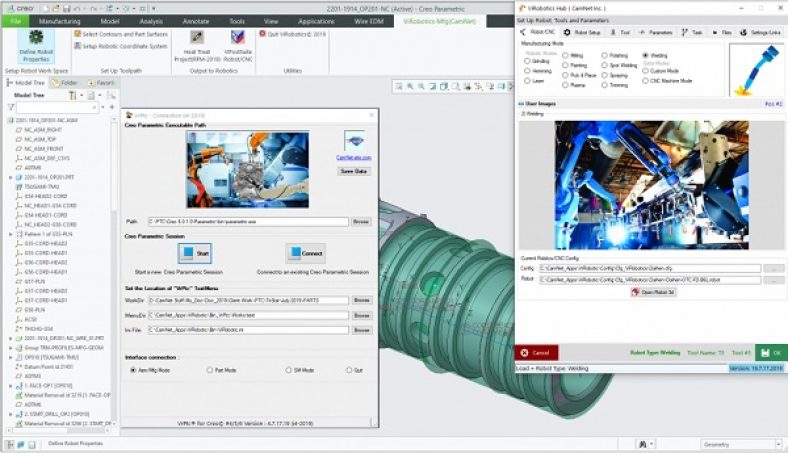
Task: Open the File menu in Creo
Action: [x=15, y=21]
